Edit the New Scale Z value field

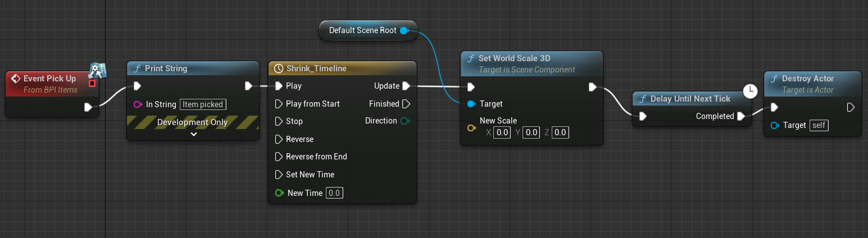tap(560, 133)
